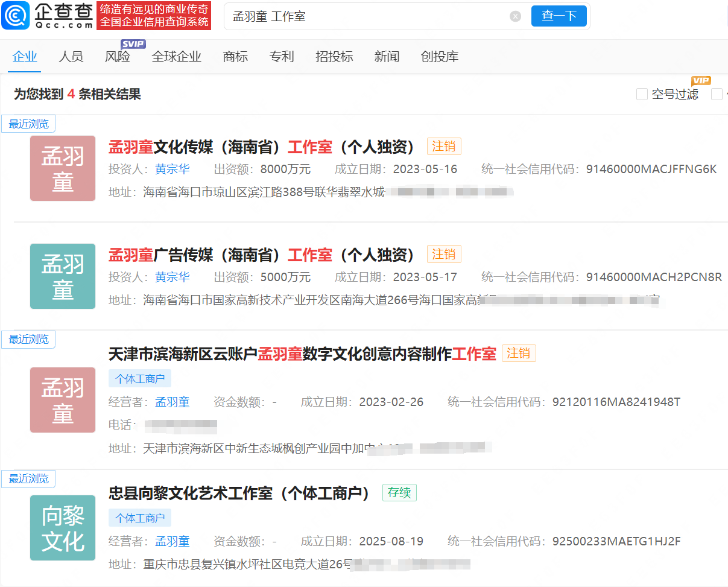Click the red 孟羽童 logo of 文化传媒 工作室
728x587 pixels.
point(63,168)
